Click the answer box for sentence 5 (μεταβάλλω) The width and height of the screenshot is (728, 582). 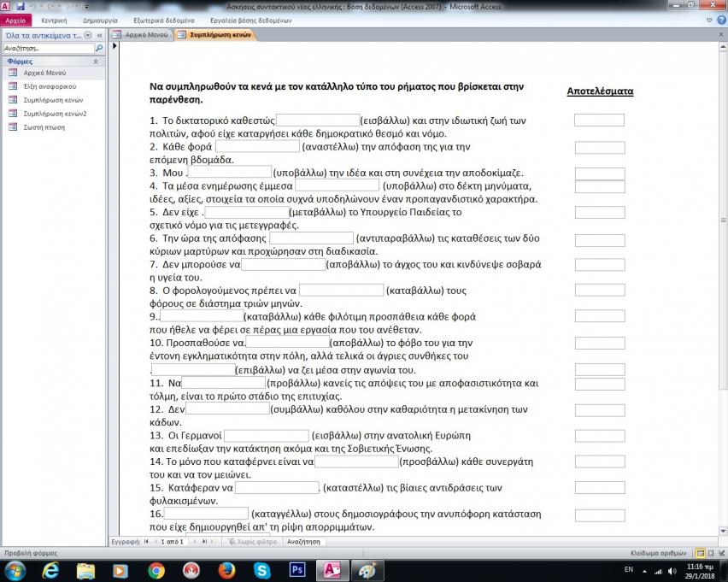247,212
